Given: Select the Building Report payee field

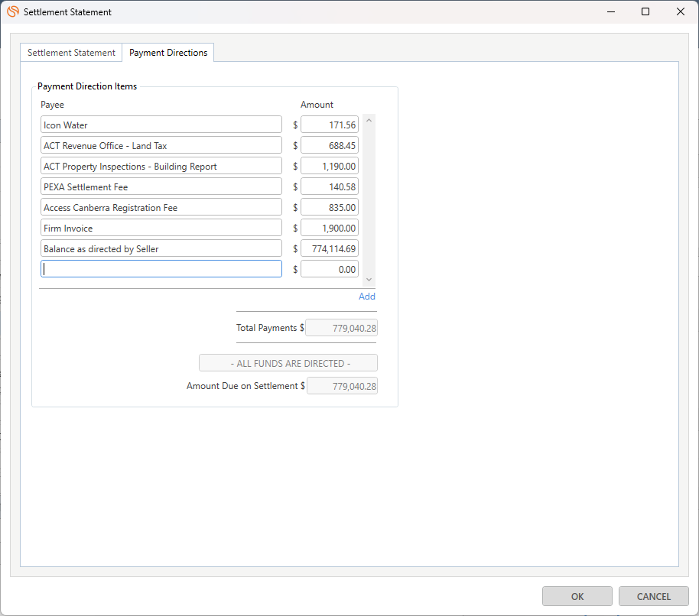Looking at the screenshot, I should point(161,166).
